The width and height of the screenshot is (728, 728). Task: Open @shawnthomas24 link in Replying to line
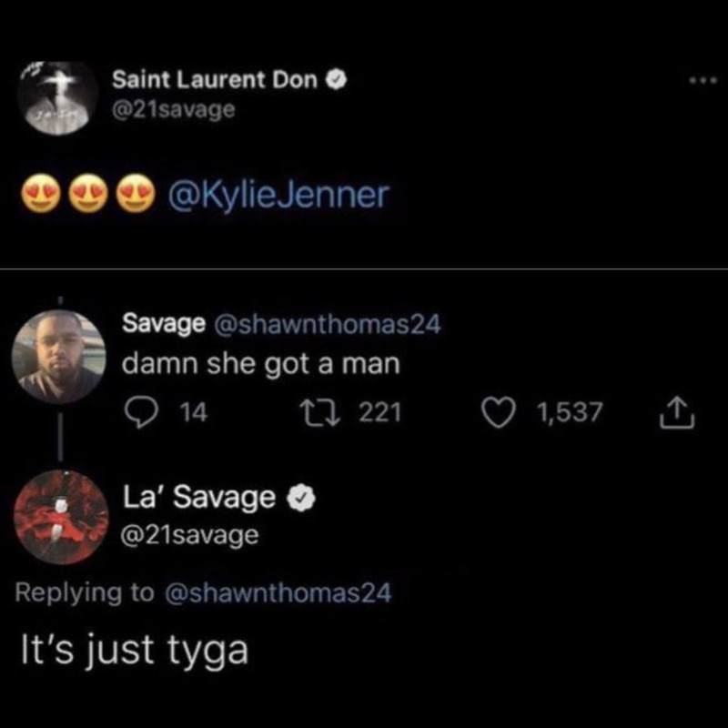278,593
